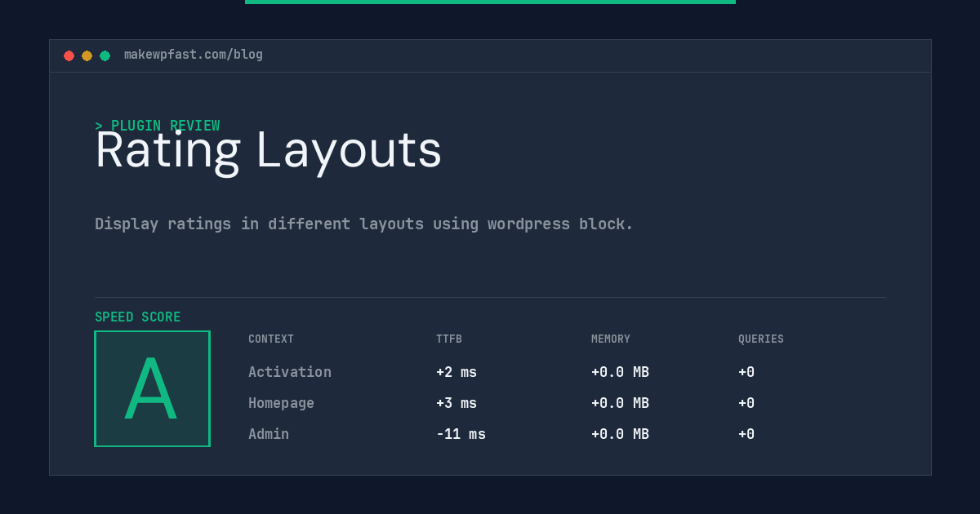980x514 pixels.
Task: Click the Admin memory value '+0.0 MB'
Action: point(620,434)
